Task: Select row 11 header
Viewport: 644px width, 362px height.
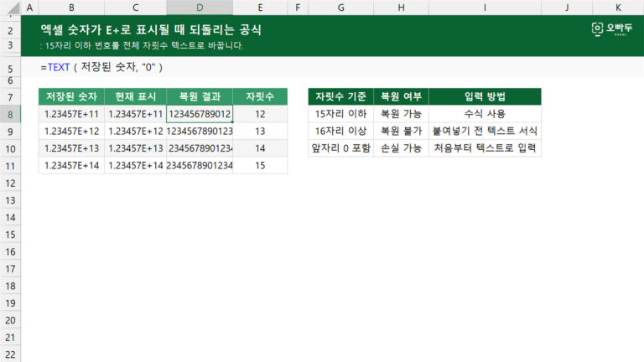Action: point(10,166)
